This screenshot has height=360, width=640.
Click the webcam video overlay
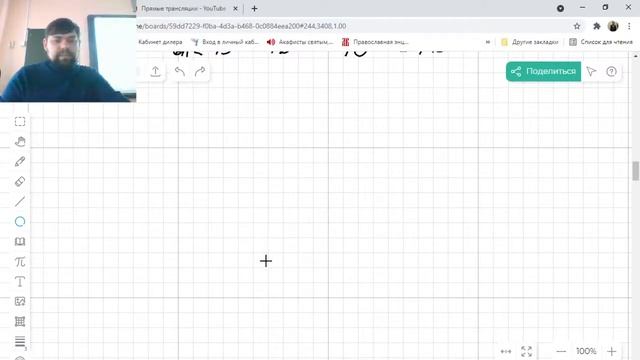point(68,51)
